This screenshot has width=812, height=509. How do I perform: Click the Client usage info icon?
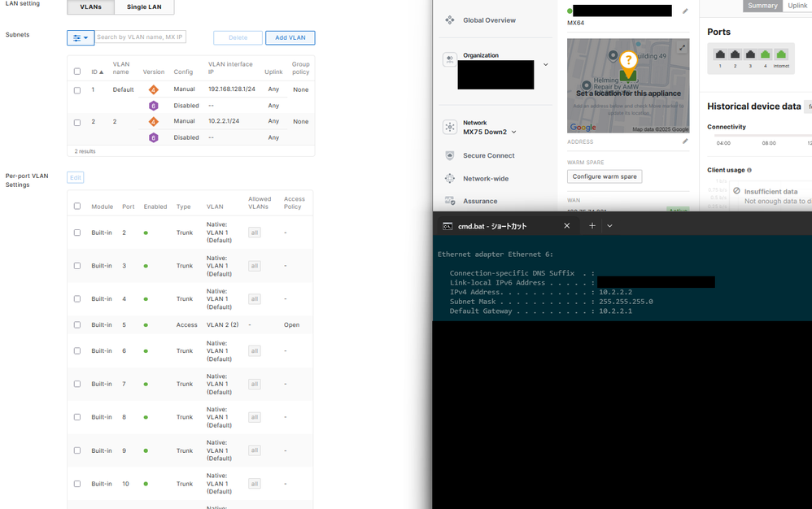click(749, 170)
